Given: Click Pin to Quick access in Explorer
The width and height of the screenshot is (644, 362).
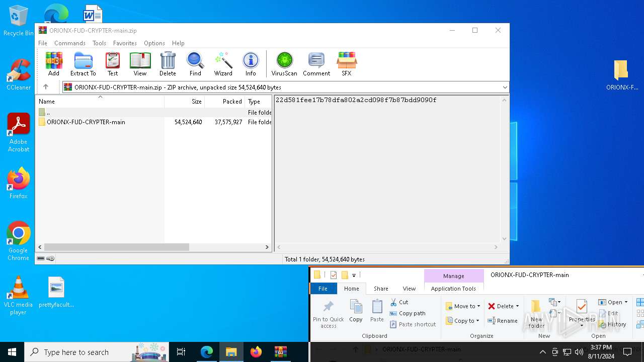Looking at the screenshot, I should click(x=328, y=315).
